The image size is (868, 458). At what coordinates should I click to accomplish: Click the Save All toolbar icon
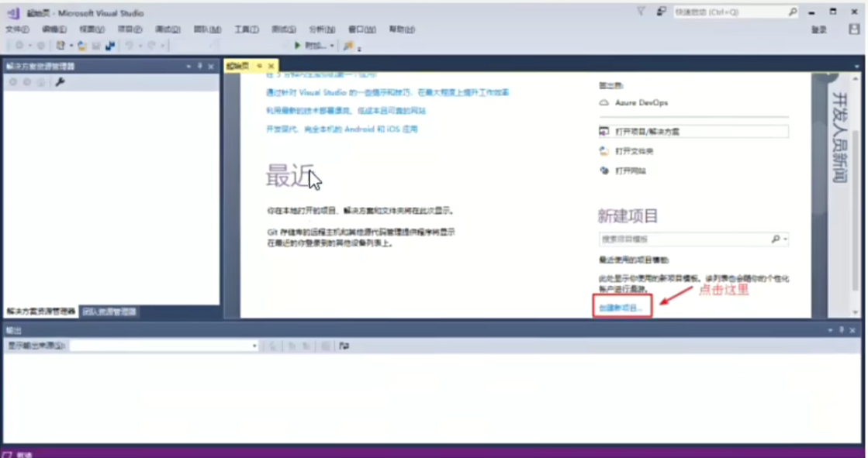110,46
